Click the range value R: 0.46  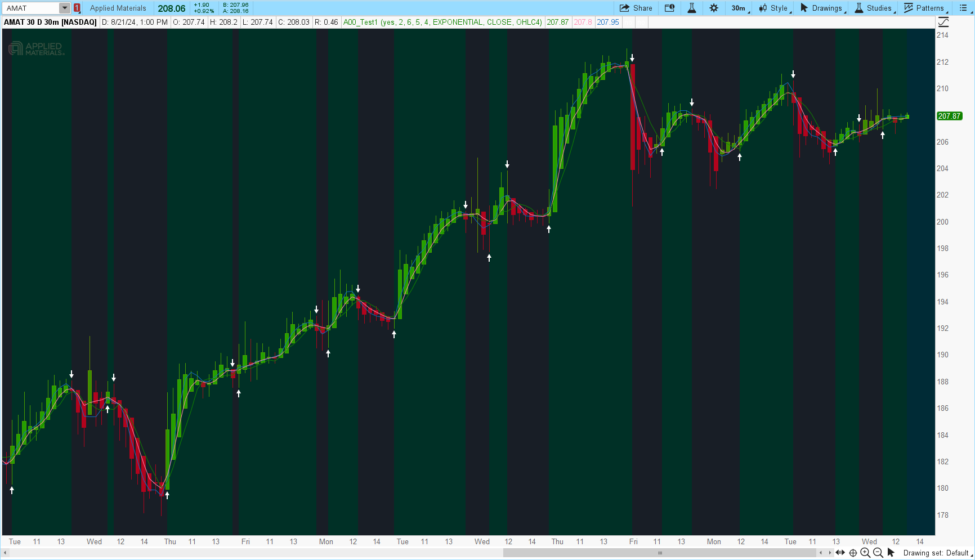click(327, 22)
